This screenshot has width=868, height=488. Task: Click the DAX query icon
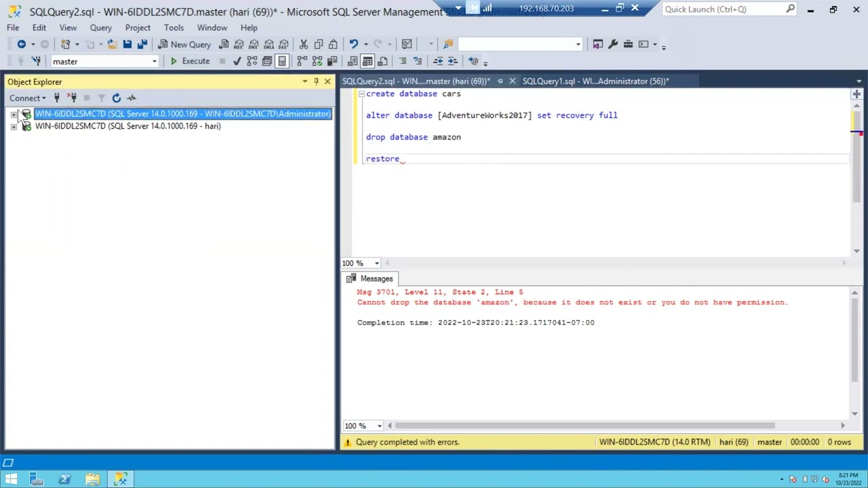pyautogui.click(x=283, y=44)
